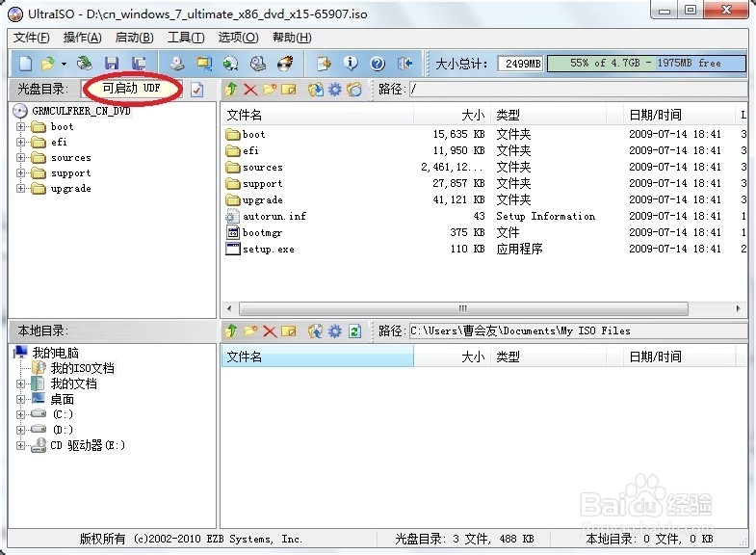
Task: Click the Rename icon in disc pane
Action: click(x=288, y=90)
